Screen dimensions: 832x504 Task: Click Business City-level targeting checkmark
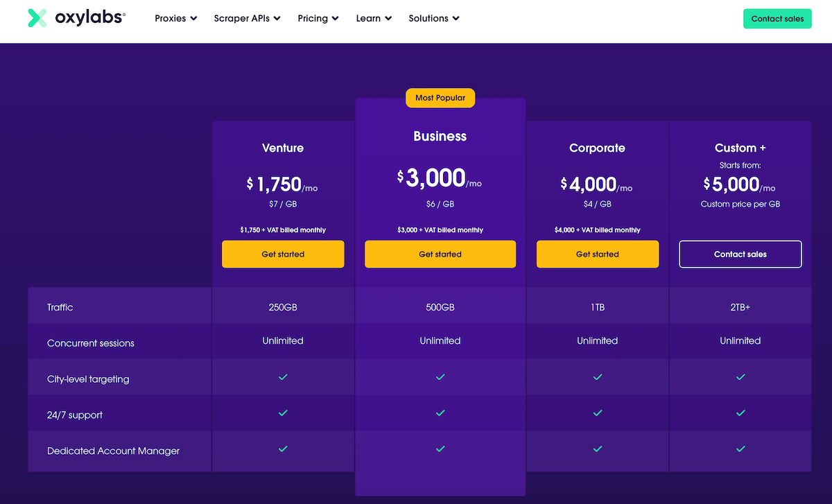click(x=440, y=376)
